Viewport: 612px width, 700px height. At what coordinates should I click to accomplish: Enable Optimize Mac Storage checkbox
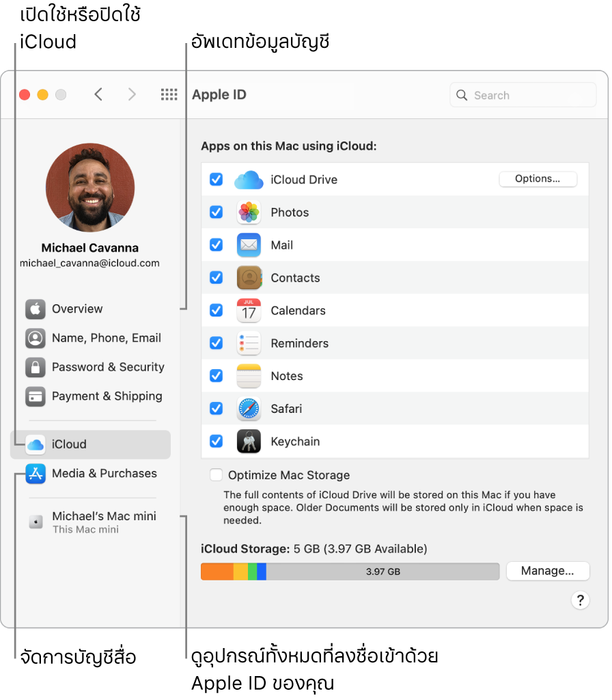217,474
